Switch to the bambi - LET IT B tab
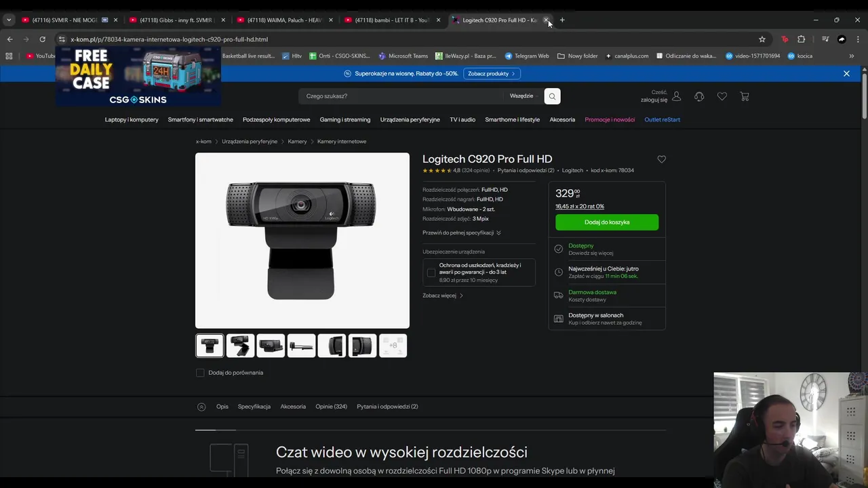Screen dimensions: 868x488 click(x=392, y=20)
